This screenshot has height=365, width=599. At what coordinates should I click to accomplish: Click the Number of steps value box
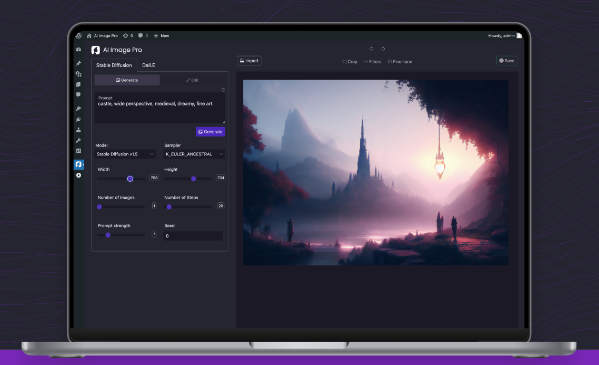tap(220, 206)
